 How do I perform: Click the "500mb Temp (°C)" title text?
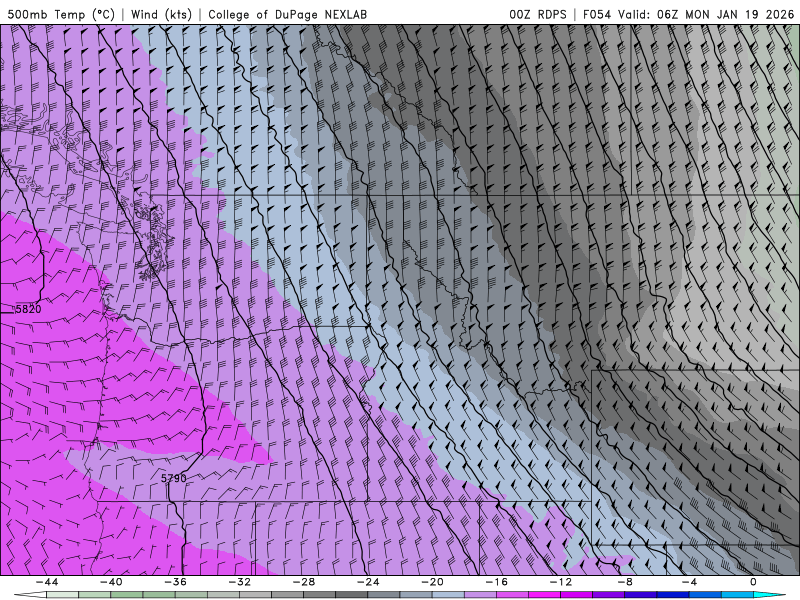tap(61, 14)
